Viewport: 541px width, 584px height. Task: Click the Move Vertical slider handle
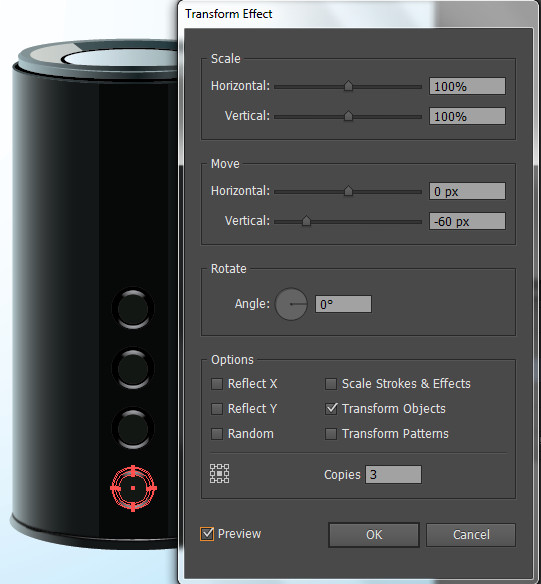[x=306, y=221]
